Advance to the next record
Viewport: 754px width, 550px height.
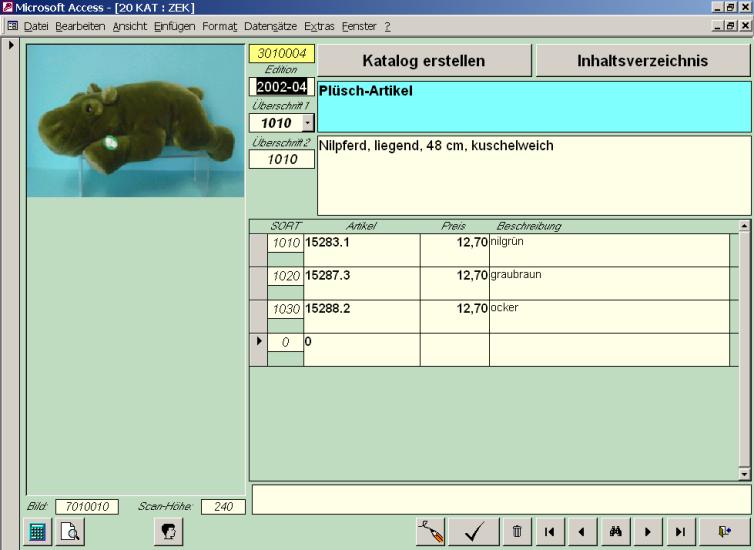pos(648,532)
